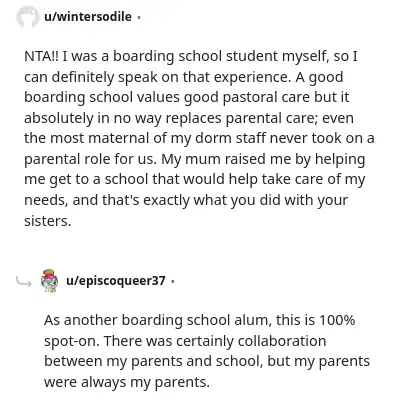Screen dimensions: 400x417
Task: Click the episcoqueer37 snoo avatar
Action: pos(49,281)
